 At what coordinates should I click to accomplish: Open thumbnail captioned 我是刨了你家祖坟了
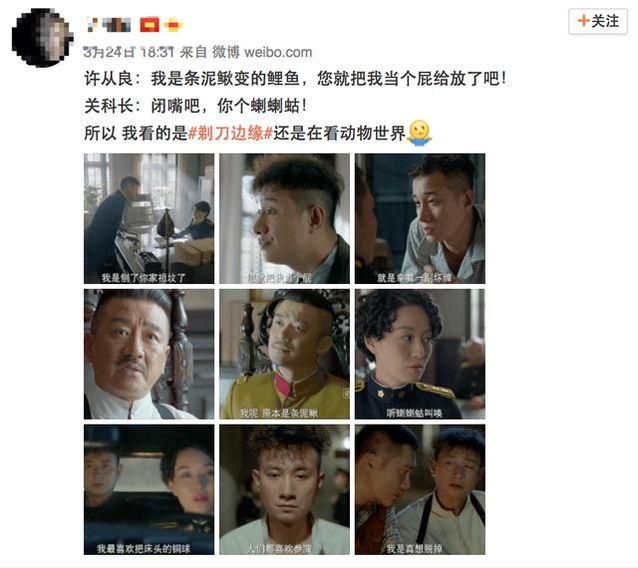[149, 218]
